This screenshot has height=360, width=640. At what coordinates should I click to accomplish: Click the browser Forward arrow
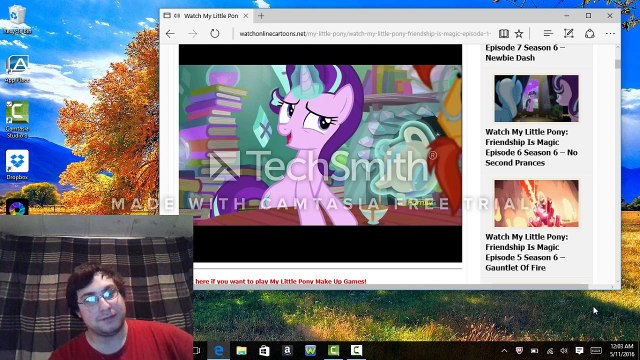coord(192,34)
